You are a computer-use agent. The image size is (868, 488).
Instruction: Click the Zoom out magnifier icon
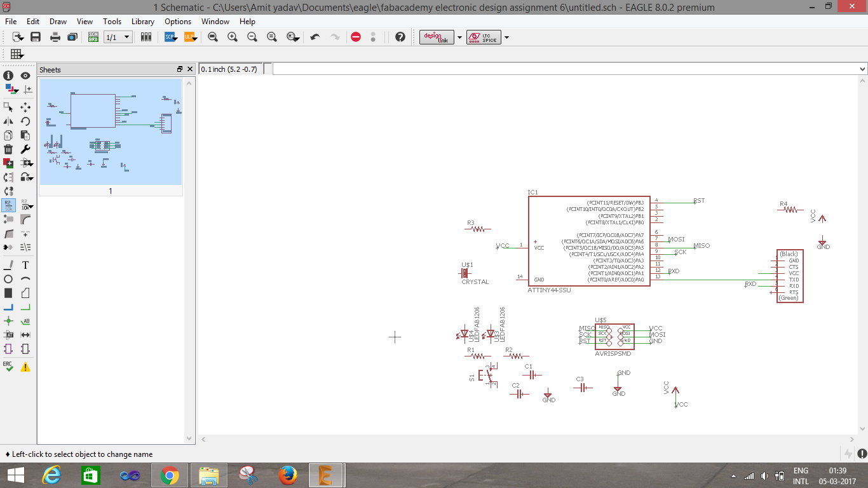(x=252, y=37)
